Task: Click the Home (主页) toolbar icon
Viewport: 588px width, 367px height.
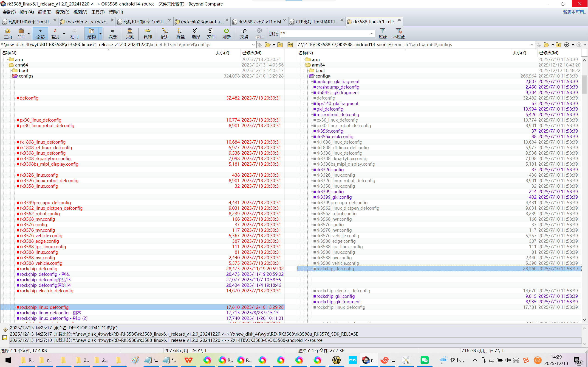Action: tap(8, 33)
